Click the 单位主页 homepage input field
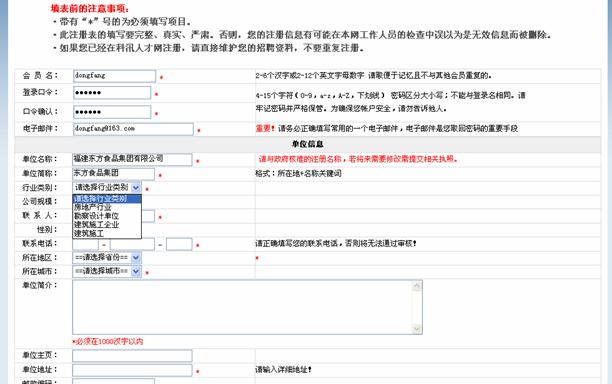The width and height of the screenshot is (612, 384). (132, 356)
